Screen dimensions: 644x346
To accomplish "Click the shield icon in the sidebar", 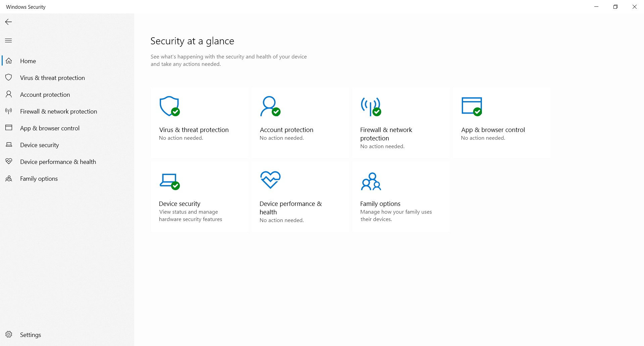I will tap(9, 78).
